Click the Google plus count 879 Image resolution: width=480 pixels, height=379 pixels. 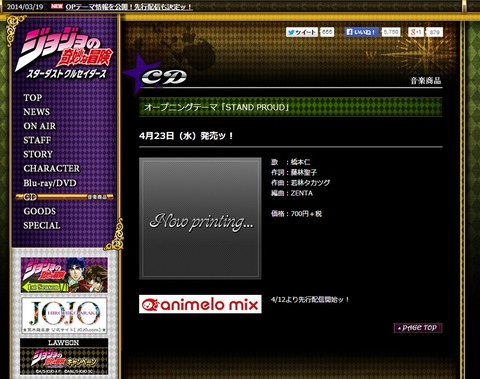(x=434, y=32)
